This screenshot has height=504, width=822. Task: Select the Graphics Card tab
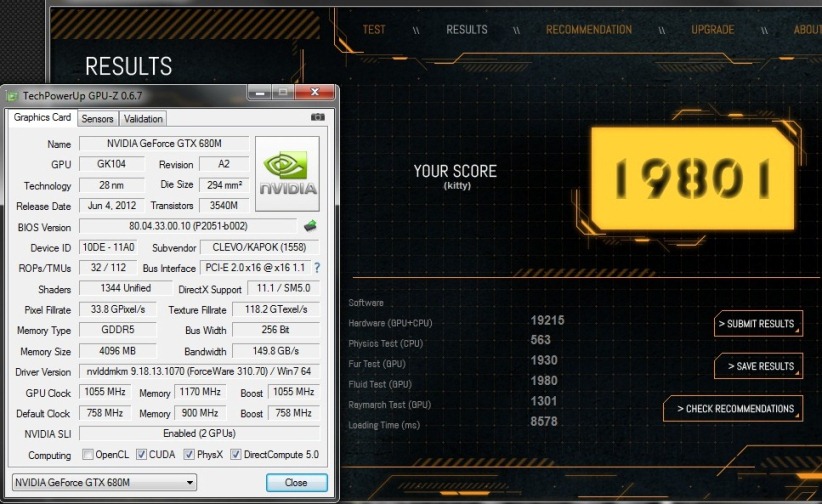(x=42, y=117)
